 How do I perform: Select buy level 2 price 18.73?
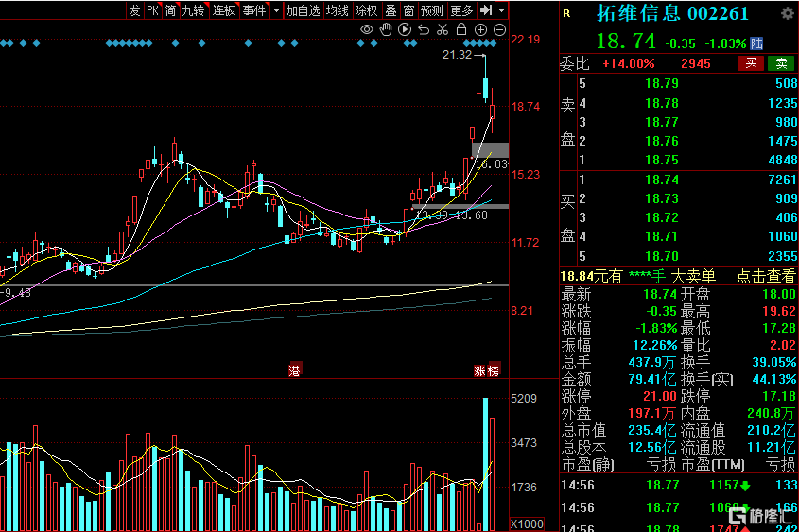point(661,198)
